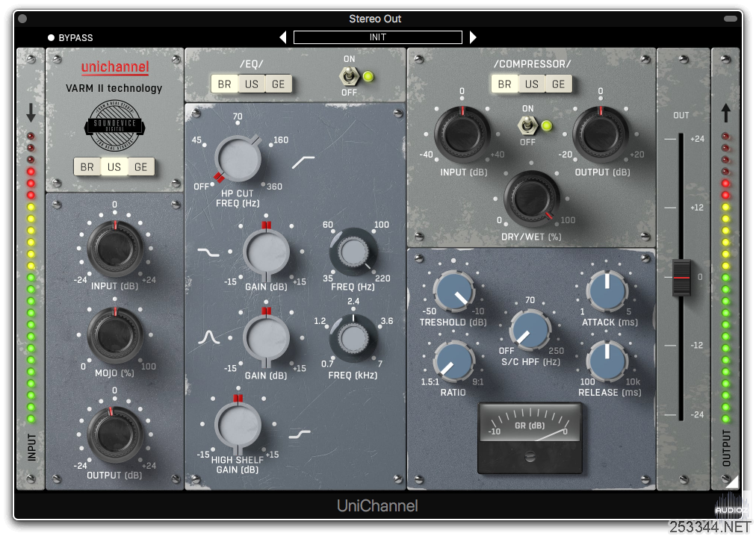Select US model under unichannel logo
Image resolution: width=756 pixels, height=536 pixels.
114,166
